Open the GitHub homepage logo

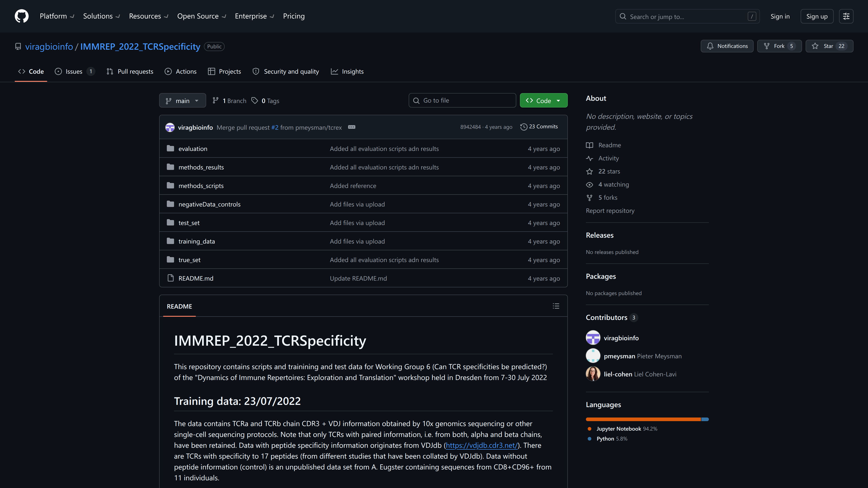click(x=21, y=16)
